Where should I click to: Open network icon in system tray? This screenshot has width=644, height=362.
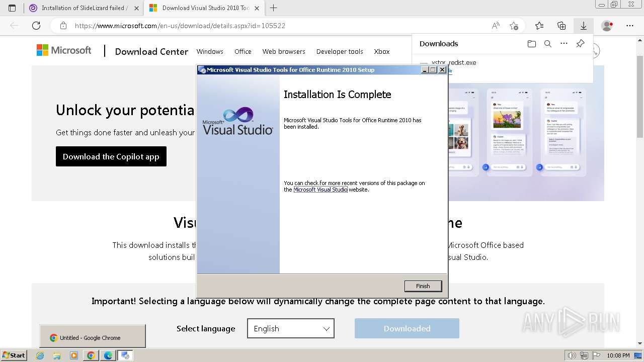[584, 355]
